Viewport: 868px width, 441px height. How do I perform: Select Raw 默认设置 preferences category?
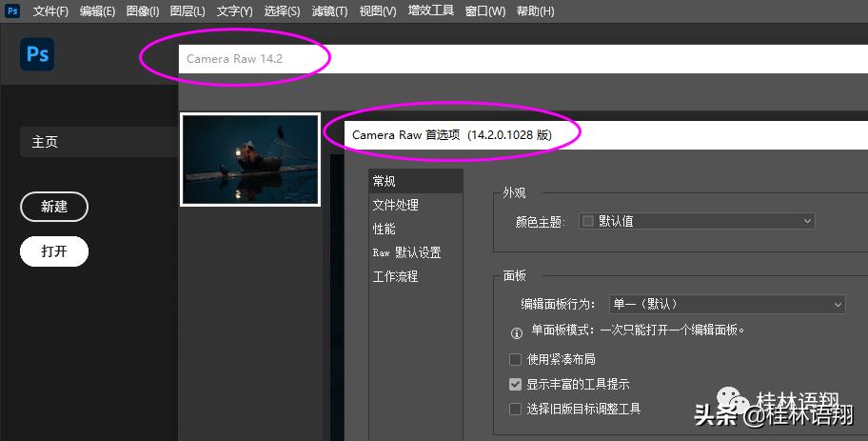(416, 252)
